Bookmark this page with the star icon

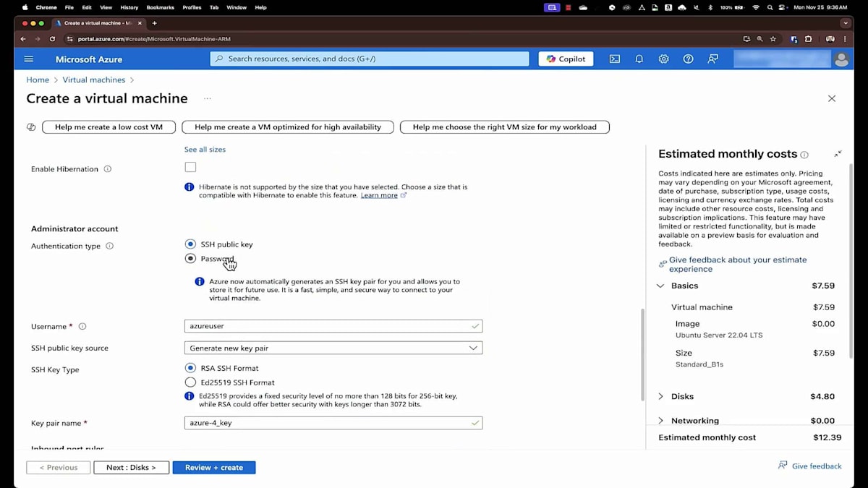tap(773, 39)
